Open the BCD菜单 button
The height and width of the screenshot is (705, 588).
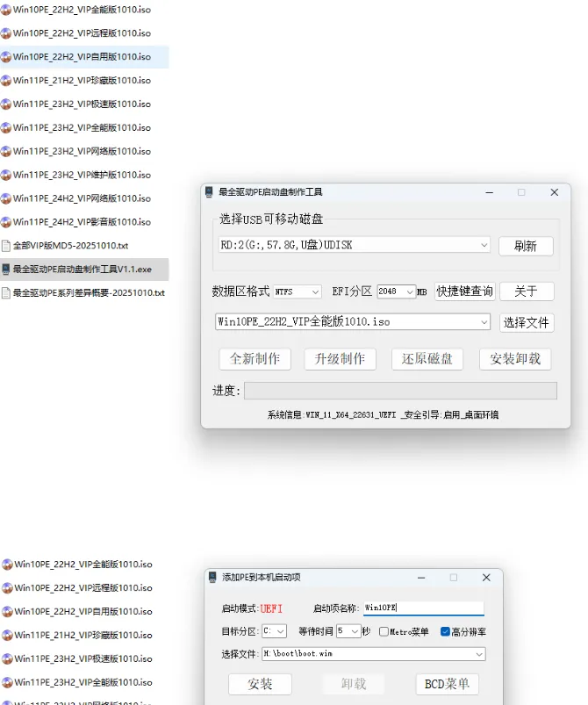447,684
